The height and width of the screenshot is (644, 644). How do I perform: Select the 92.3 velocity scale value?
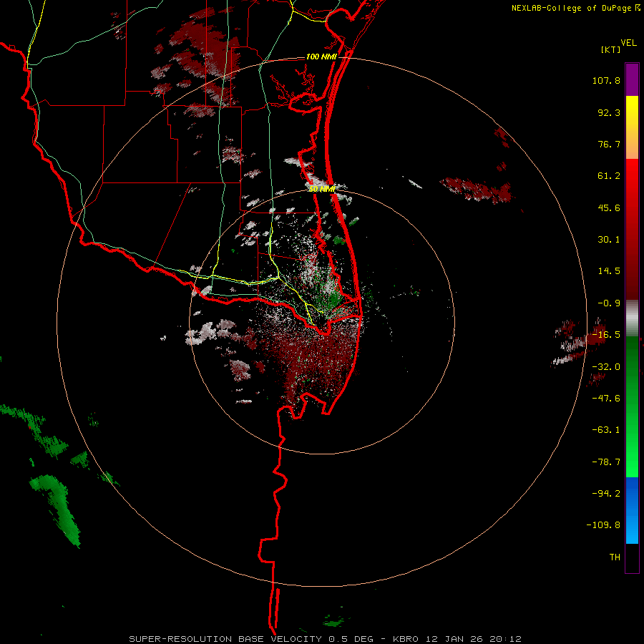(609, 112)
